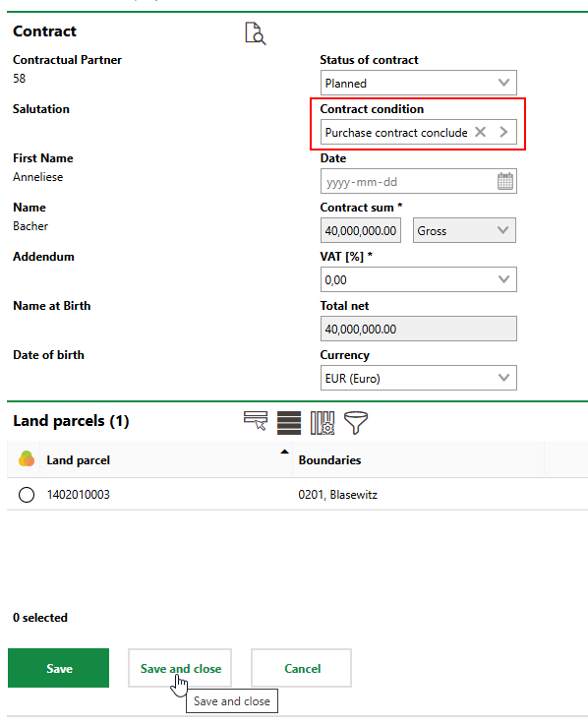
Task: Click the green Save button
Action: (x=59, y=668)
